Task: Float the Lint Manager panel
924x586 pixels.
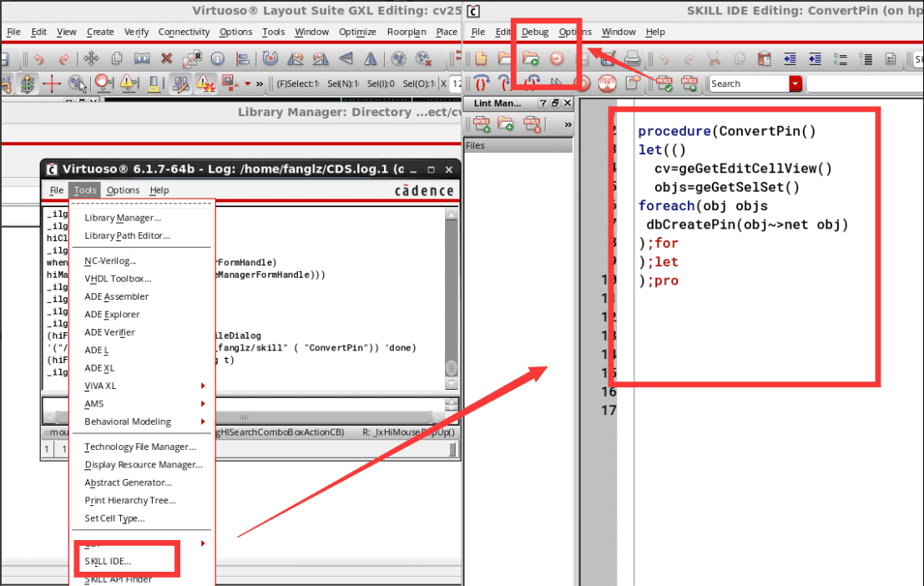Action: [555, 103]
